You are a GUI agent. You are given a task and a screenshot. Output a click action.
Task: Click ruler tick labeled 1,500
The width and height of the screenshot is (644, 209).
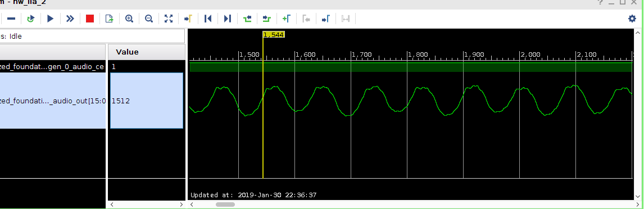point(250,54)
